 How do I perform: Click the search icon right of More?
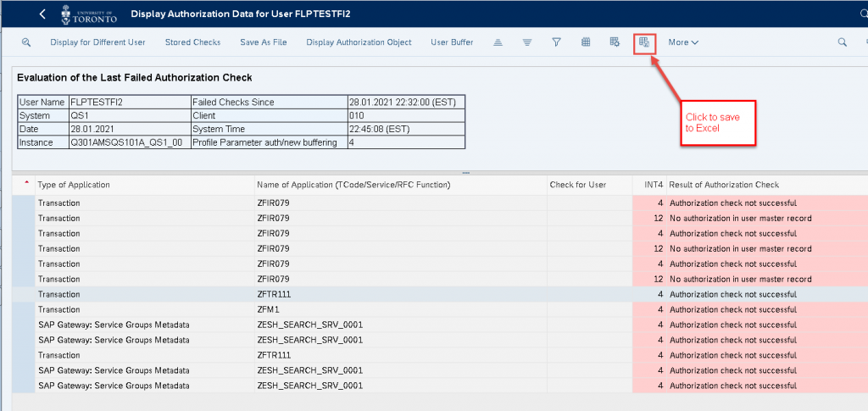pyautogui.click(x=842, y=42)
